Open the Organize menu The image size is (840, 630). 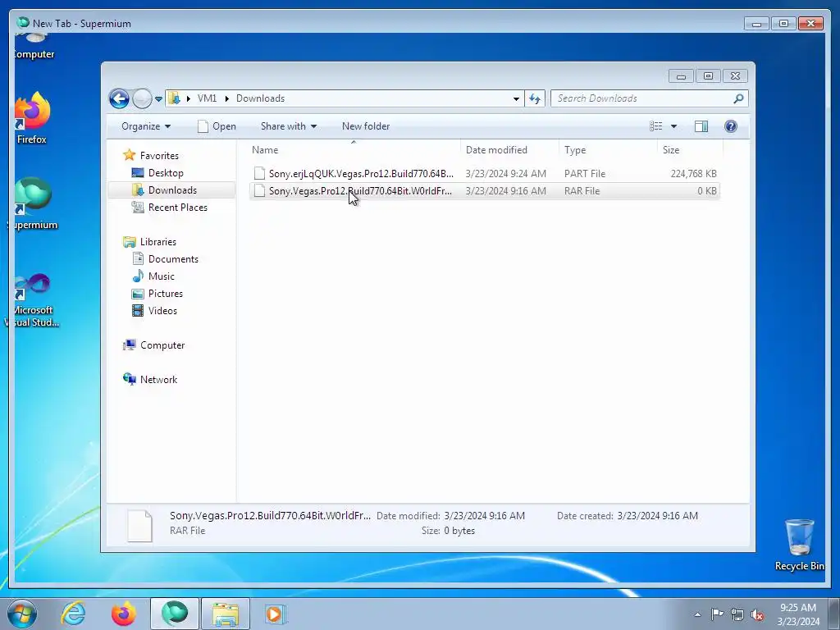[146, 126]
